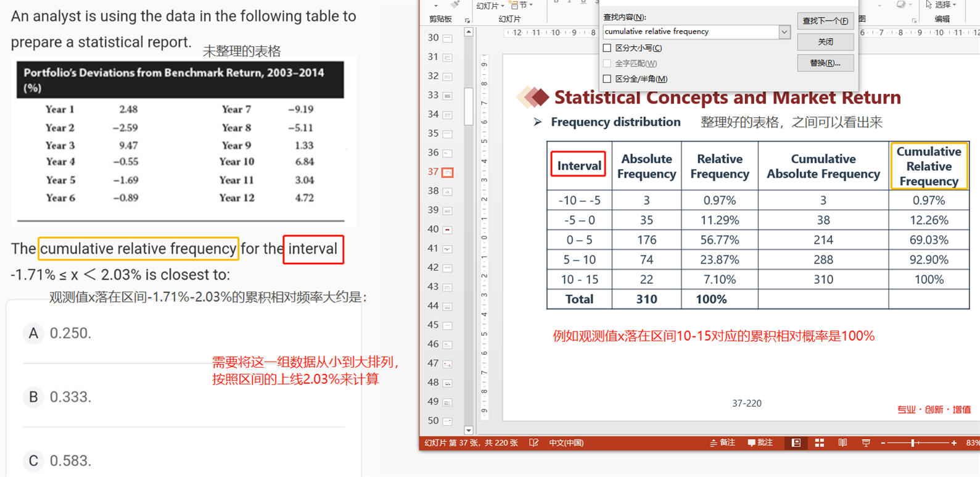Click slide panel scroll up arrow
The height and width of the screenshot is (477, 980).
click(469, 32)
